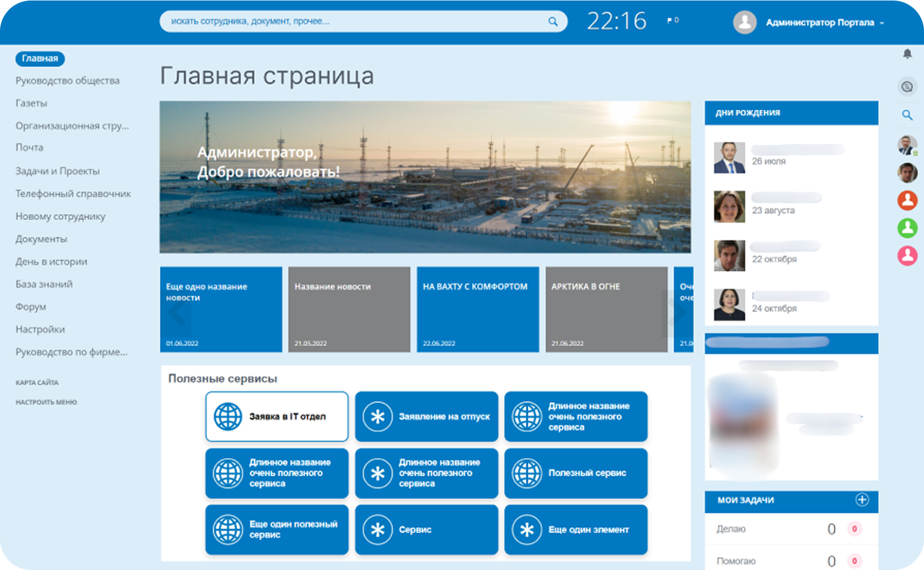
Task: Add a new task with the plus icon
Action: tap(861, 500)
